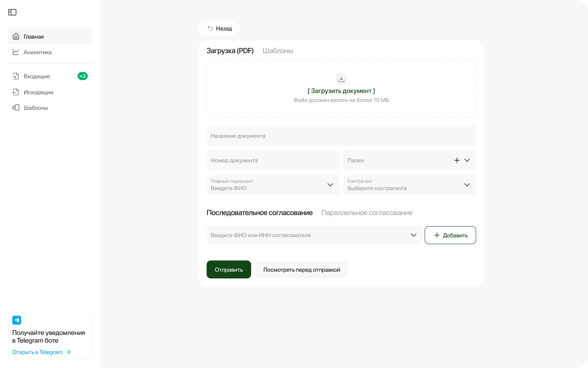This screenshot has width=588, height=368.
Task: Click the Исходящие outbox icon
Action: [x=16, y=92]
